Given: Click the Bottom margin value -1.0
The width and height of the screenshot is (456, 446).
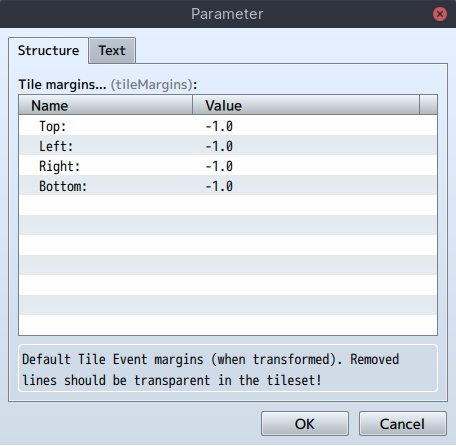Looking at the screenshot, I should click(219, 186).
